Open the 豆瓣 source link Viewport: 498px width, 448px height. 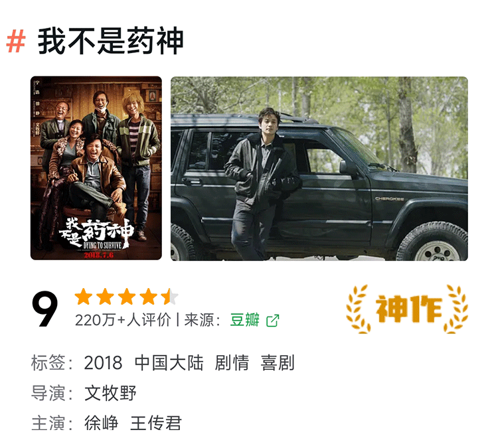245,320
